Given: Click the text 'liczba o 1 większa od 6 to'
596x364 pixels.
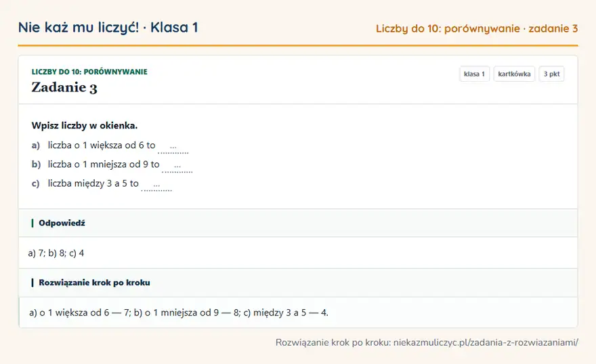Looking at the screenshot, I should tap(102, 145).
